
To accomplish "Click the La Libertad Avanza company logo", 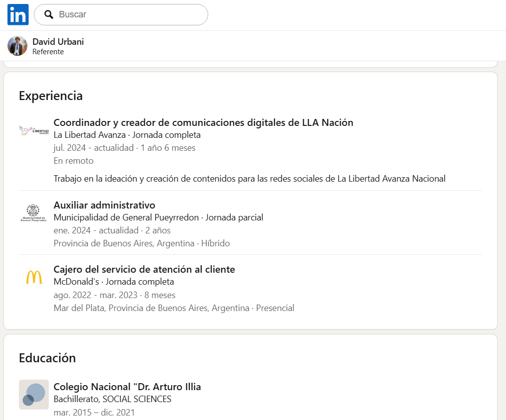I will (x=34, y=131).
